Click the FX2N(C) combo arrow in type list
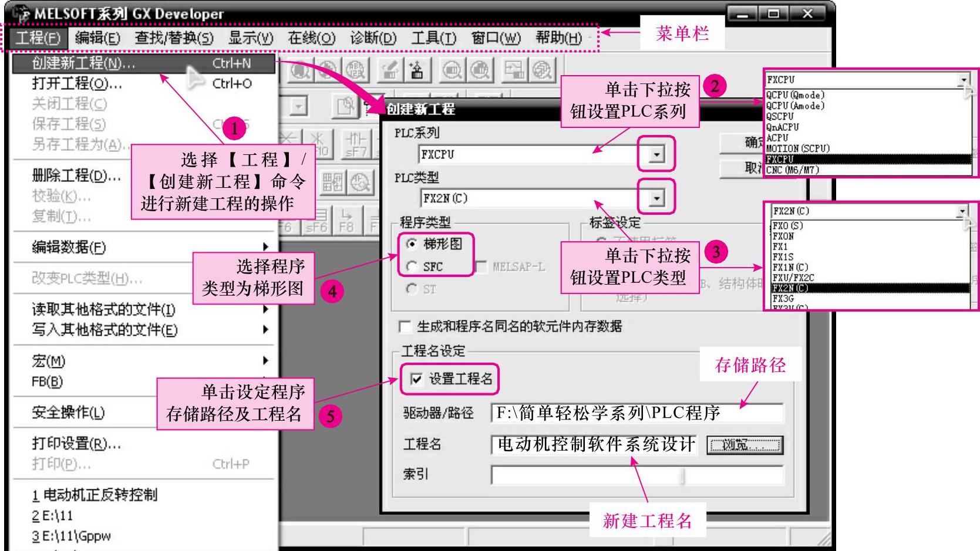The image size is (980, 551). click(962, 211)
